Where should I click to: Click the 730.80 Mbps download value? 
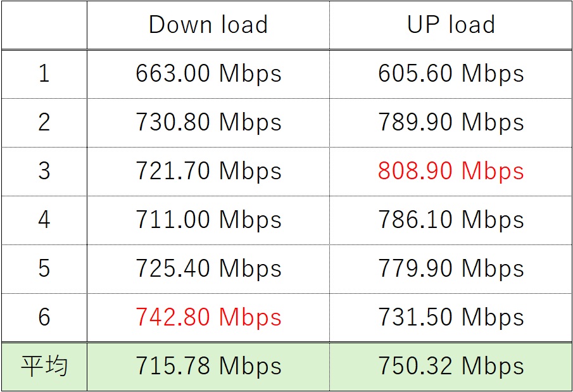[208, 122]
